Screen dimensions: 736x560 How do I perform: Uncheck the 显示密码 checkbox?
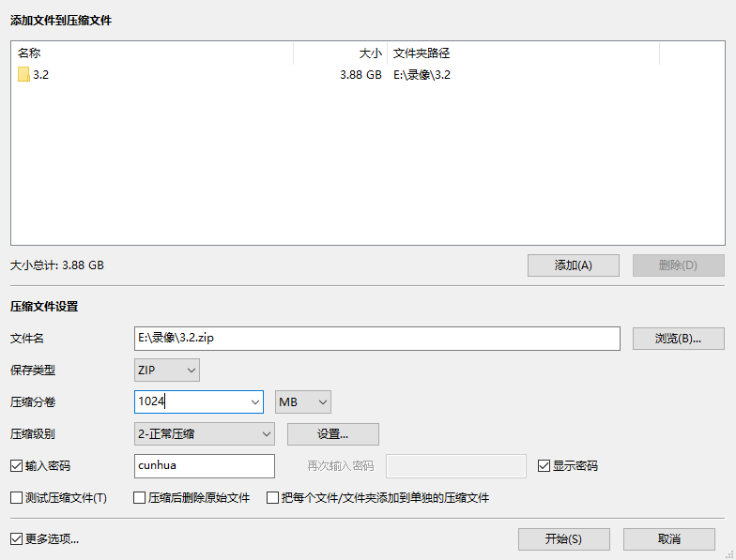pyautogui.click(x=544, y=465)
